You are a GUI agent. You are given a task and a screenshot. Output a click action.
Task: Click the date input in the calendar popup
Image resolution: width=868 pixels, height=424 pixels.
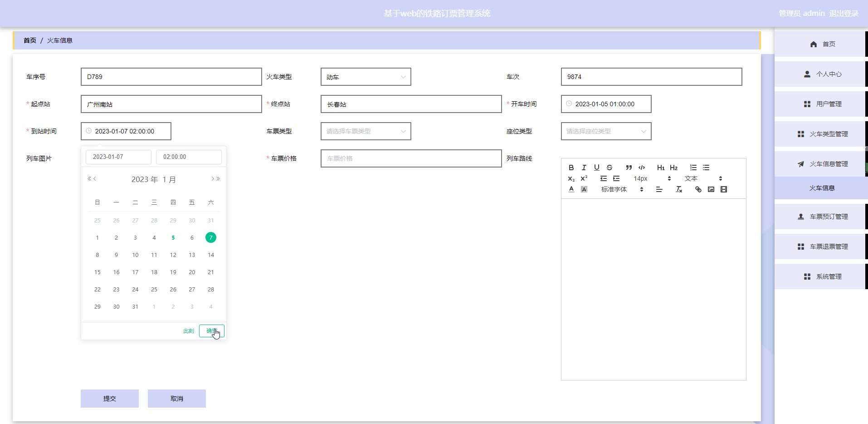pyautogui.click(x=118, y=157)
